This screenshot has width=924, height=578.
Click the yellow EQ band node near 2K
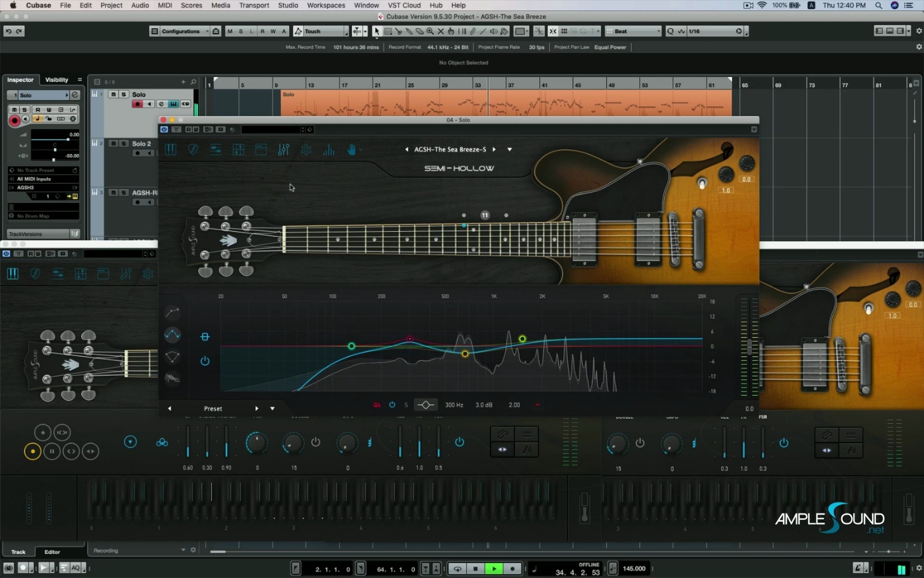point(522,339)
